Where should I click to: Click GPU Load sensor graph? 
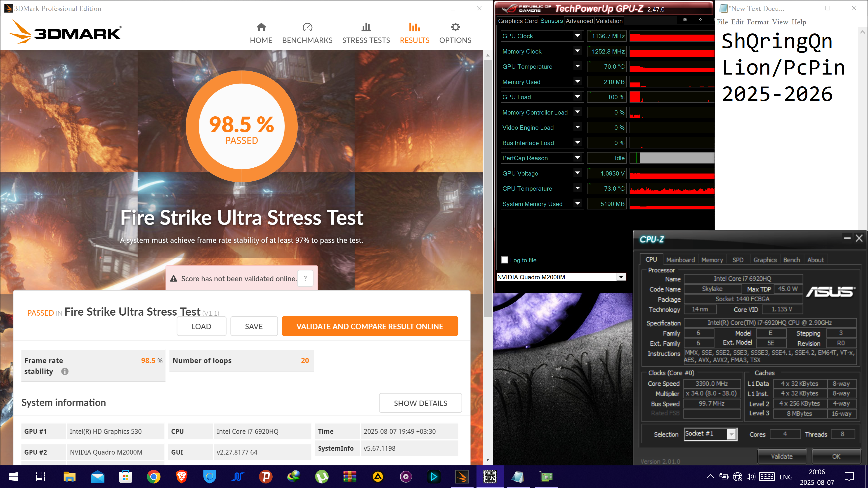coord(672,97)
